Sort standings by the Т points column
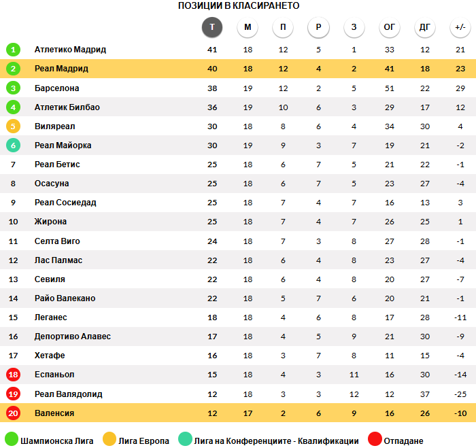This screenshot has width=476, height=448. coord(212,27)
